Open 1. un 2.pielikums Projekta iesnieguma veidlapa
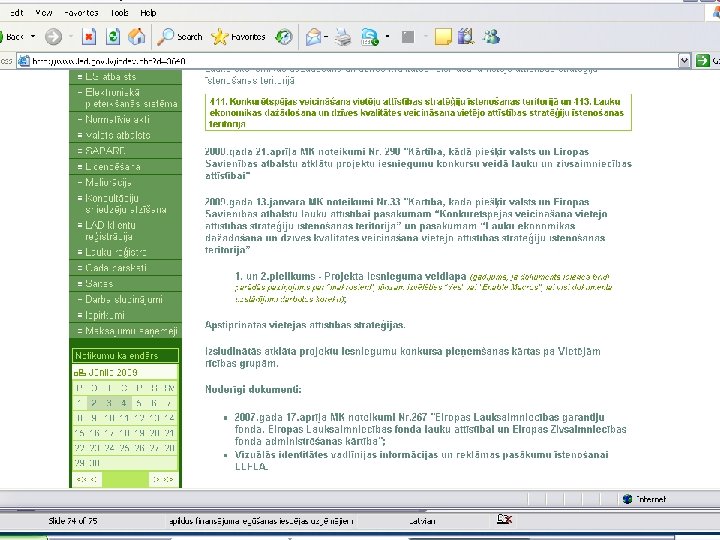Viewport: 720px width, 540px height. coord(350,276)
